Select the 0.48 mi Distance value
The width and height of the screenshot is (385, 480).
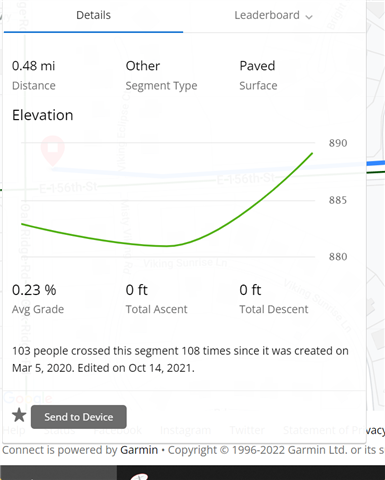point(33,66)
